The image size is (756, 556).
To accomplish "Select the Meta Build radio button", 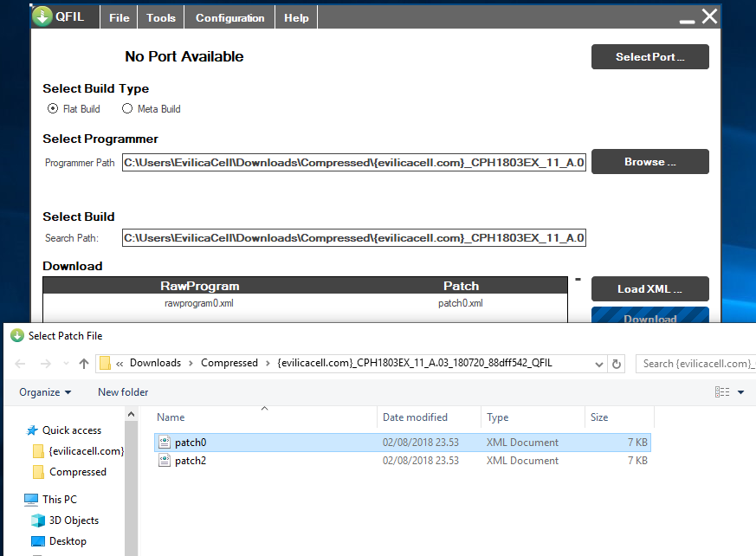I will point(126,108).
